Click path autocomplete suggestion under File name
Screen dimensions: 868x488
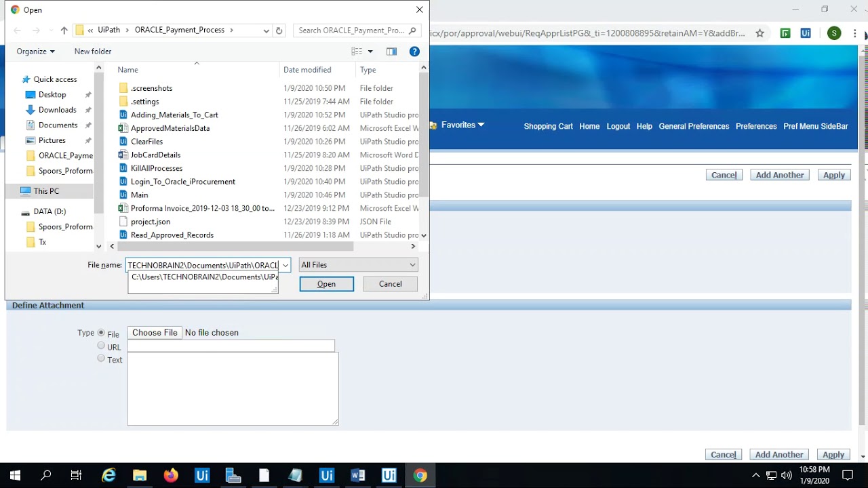[x=203, y=277]
